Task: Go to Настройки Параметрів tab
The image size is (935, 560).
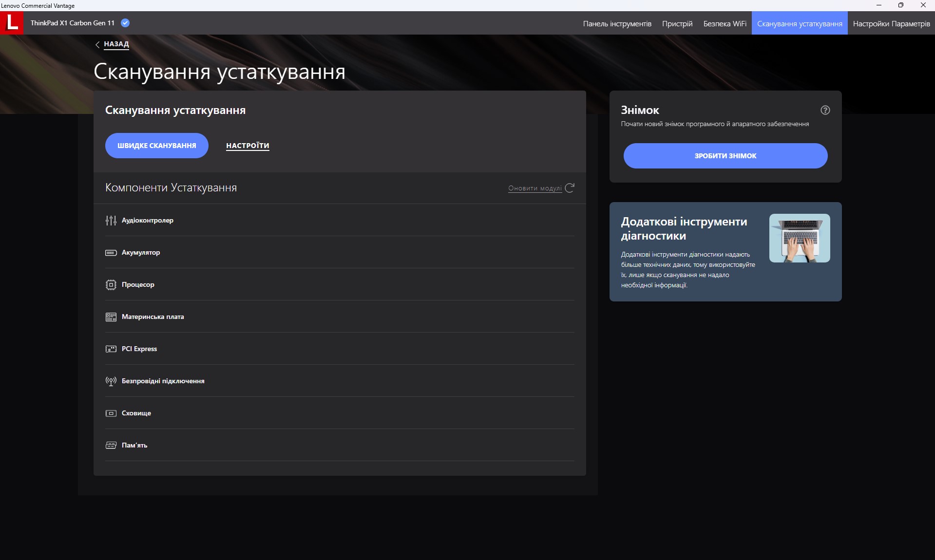Action: pos(891,23)
